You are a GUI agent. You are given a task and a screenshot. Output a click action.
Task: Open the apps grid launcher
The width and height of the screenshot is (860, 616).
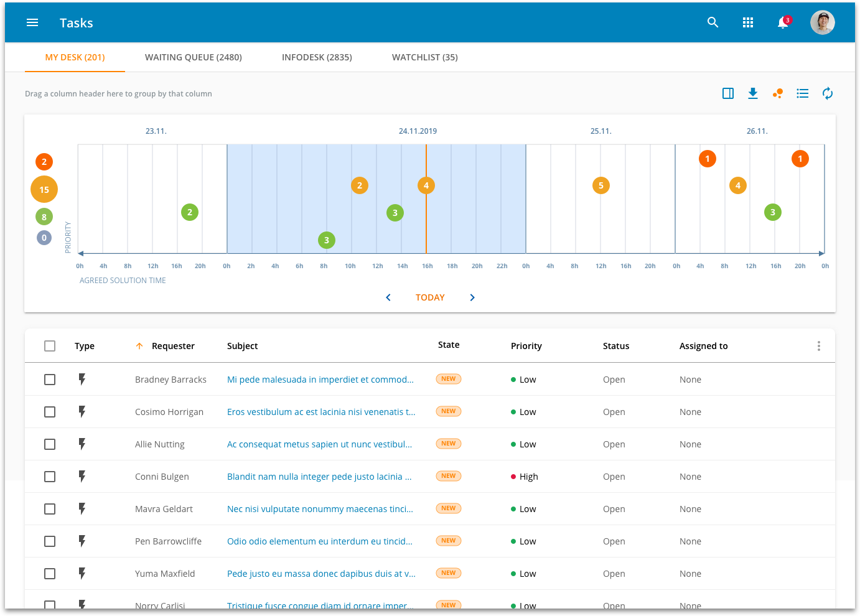tap(748, 23)
